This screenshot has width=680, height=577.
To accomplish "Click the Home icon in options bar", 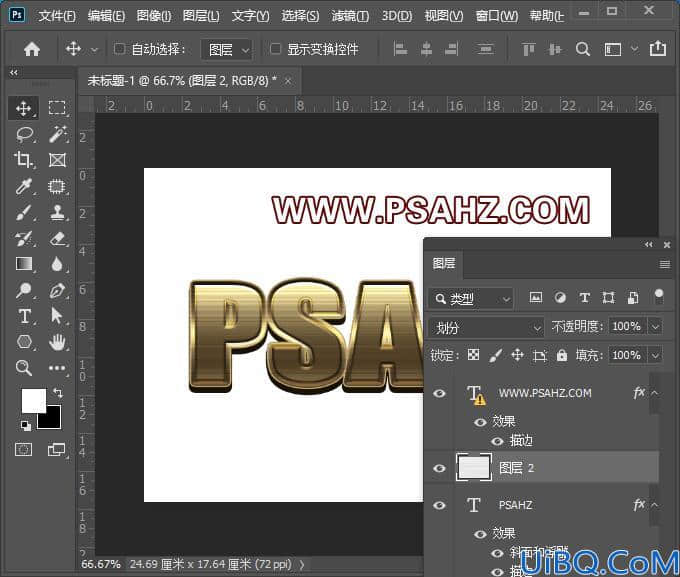I will click(x=32, y=49).
